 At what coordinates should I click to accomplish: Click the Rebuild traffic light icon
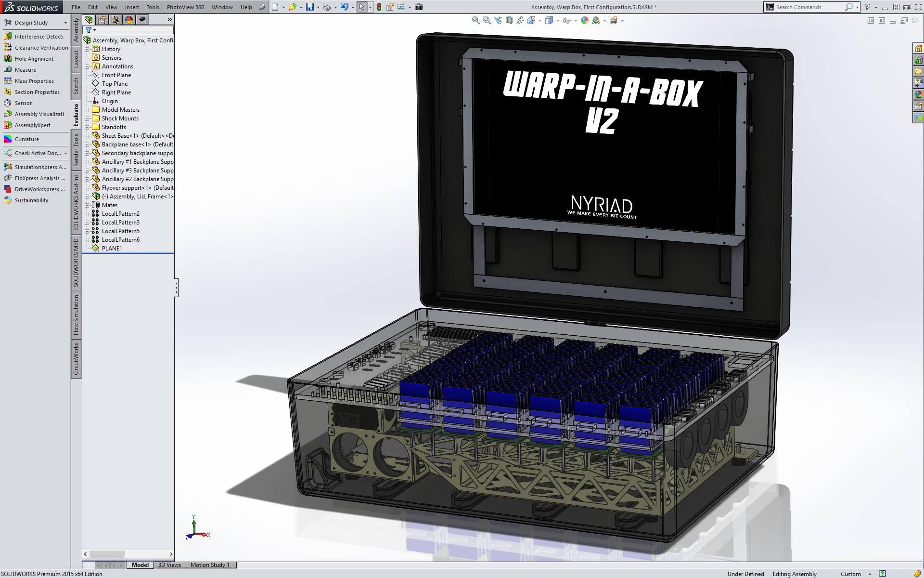(x=379, y=7)
